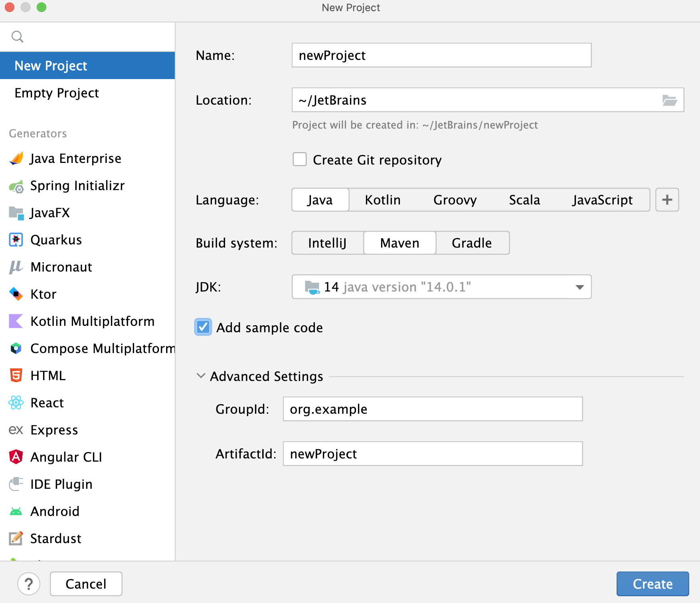Viewport: 700px width, 603px height.
Task: Switch the language to Kotlin
Action: 382,200
